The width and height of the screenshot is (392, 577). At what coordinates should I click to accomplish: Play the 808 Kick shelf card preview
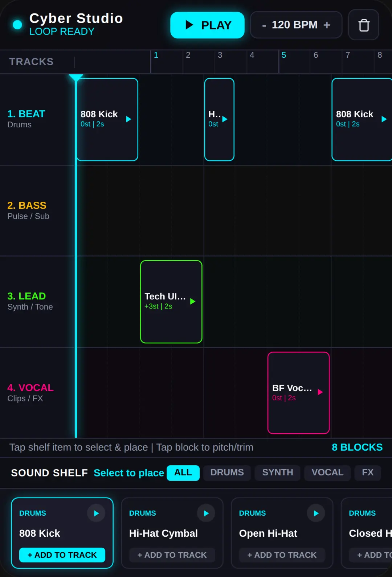96,513
